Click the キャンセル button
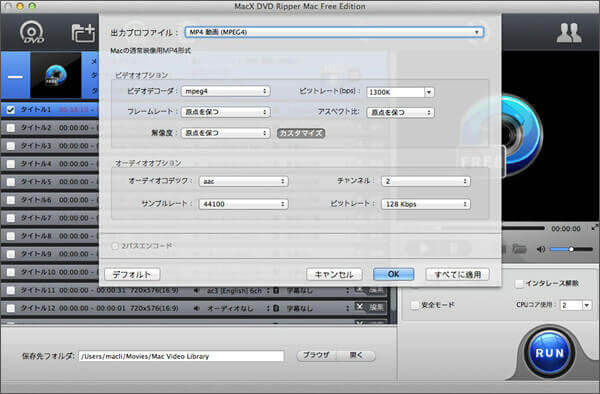Image resolution: width=600 pixels, height=394 pixels. tap(334, 274)
